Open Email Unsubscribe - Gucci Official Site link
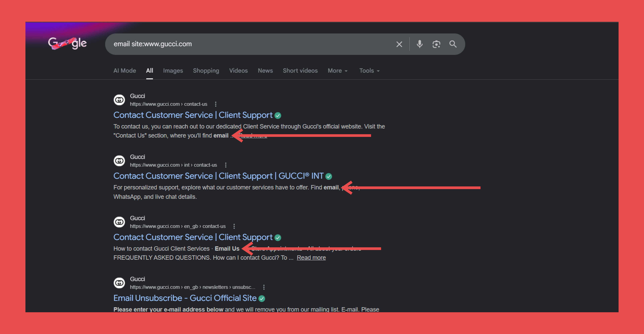This screenshot has height=334, width=644. point(185,298)
